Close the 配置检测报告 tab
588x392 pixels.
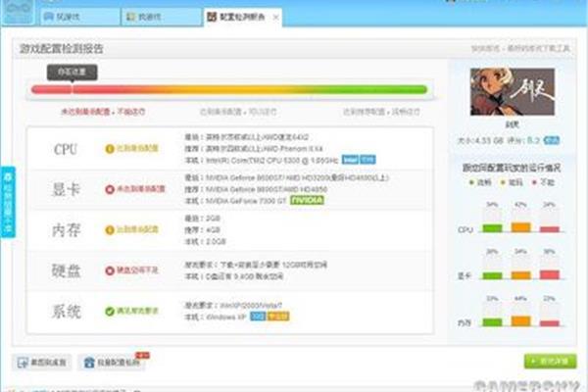[x=275, y=18]
